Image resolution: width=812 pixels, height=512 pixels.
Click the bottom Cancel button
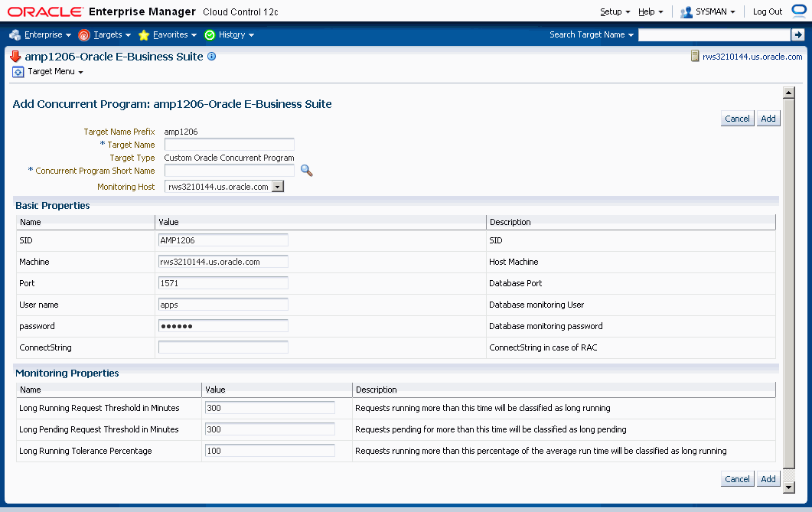pos(737,479)
